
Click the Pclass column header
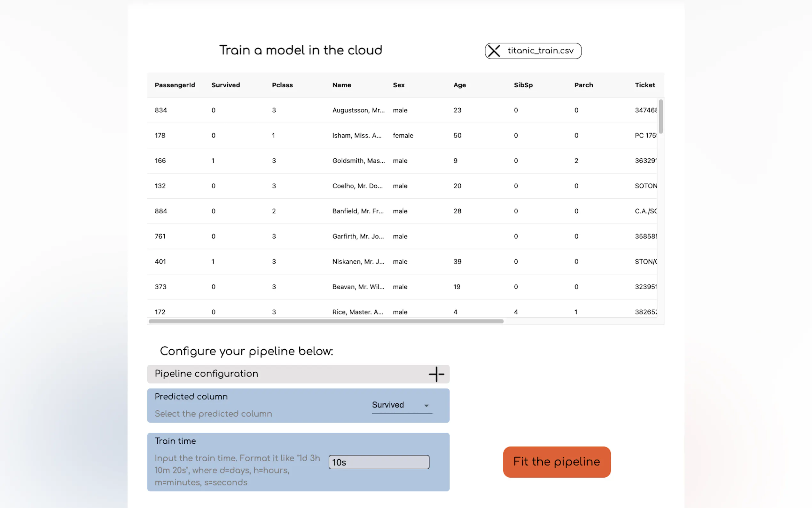click(282, 85)
